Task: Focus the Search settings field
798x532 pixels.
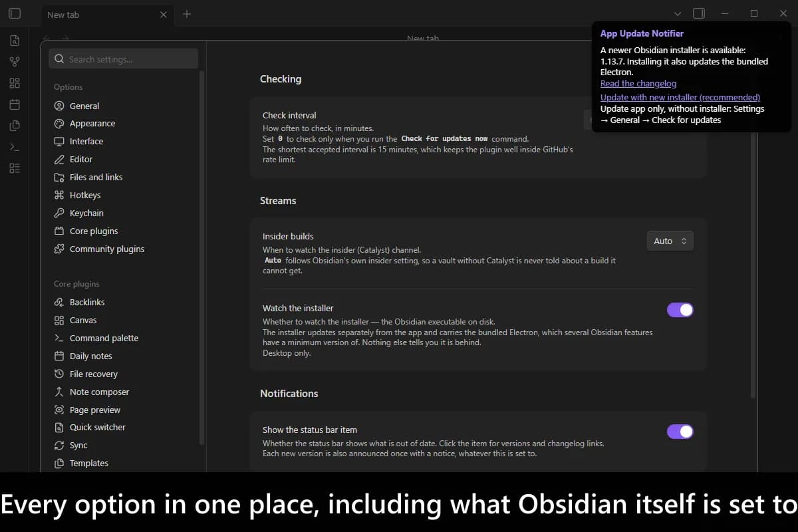Action: [x=123, y=59]
